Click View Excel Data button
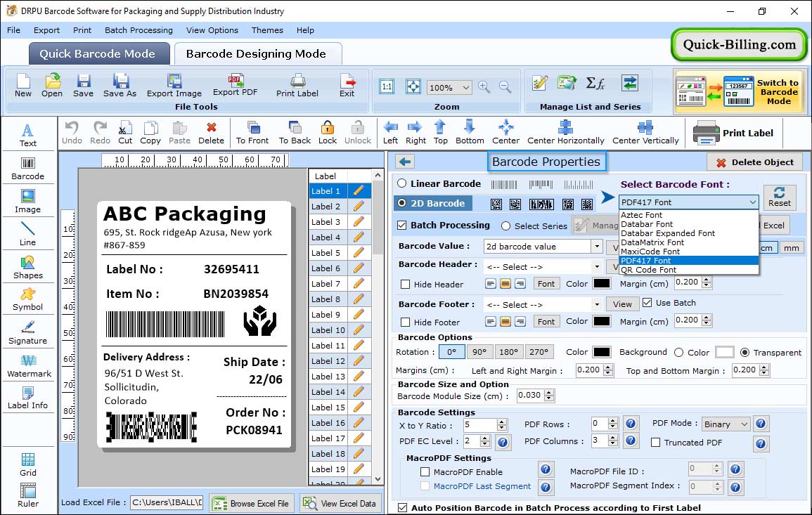The width and height of the screenshot is (812, 515). click(x=340, y=503)
